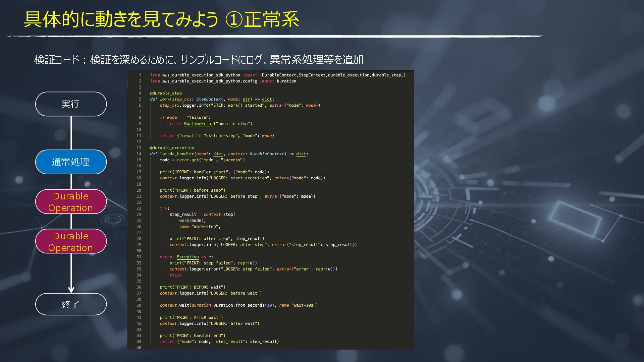Click the lower Durable Operation box
The width and height of the screenshot is (644, 362).
point(71,241)
